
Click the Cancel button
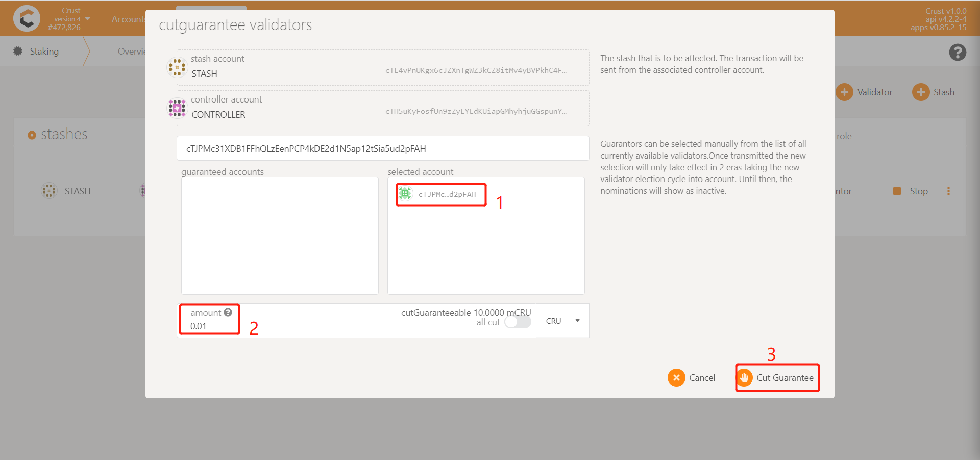692,378
